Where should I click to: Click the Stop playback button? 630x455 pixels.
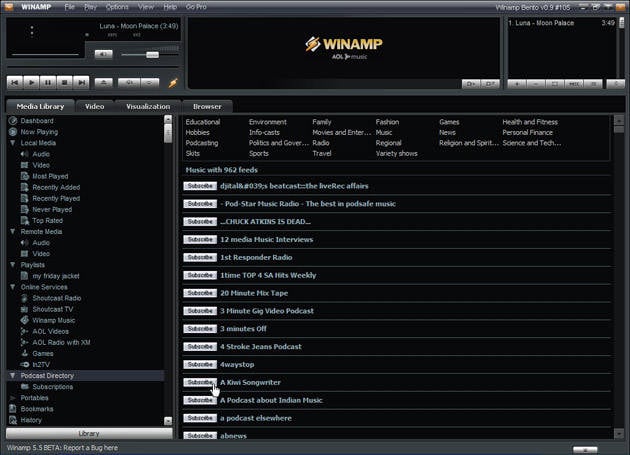(x=64, y=82)
